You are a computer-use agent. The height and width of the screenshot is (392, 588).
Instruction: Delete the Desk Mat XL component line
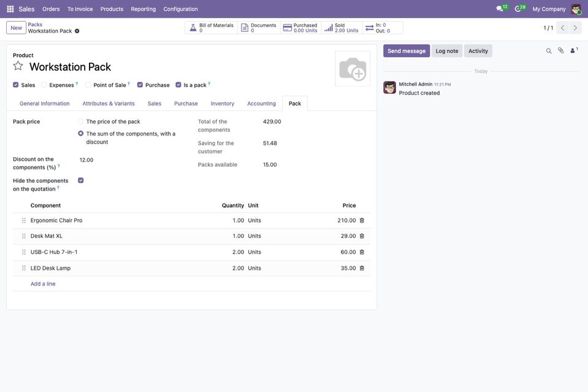362,236
